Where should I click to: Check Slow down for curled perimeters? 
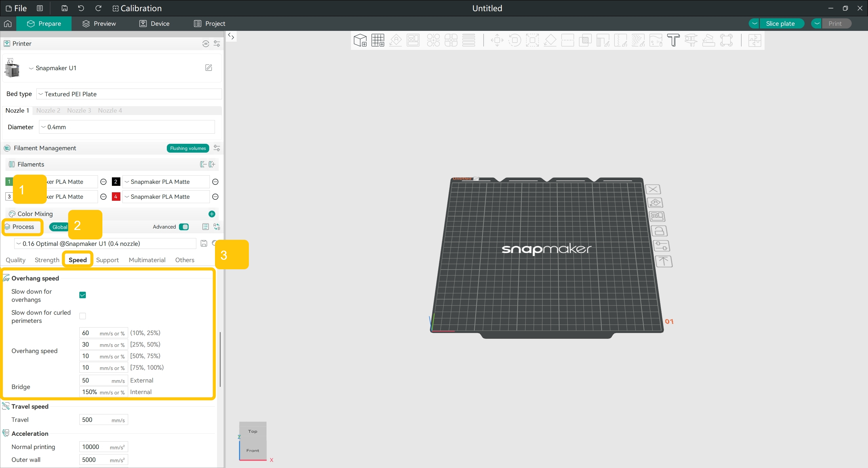[82, 316]
